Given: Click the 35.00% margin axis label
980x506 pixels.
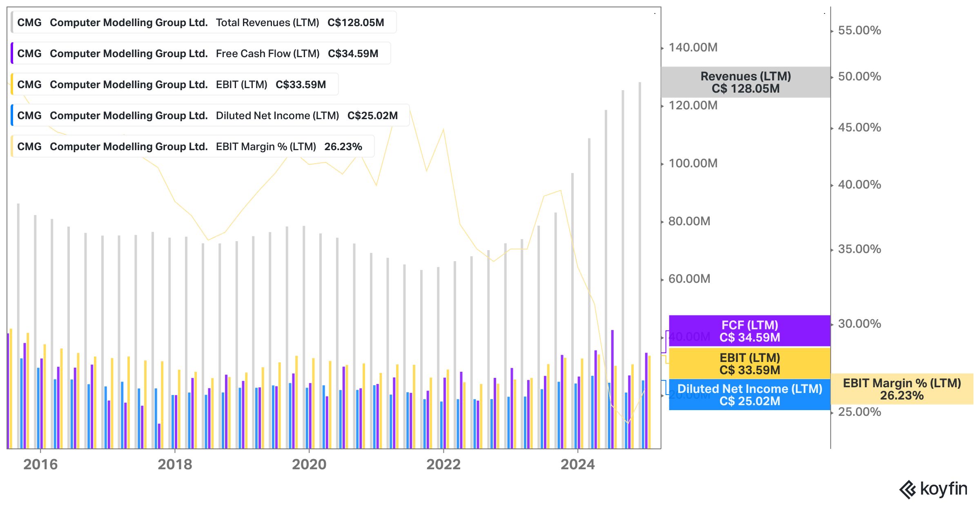Looking at the screenshot, I should 860,249.
